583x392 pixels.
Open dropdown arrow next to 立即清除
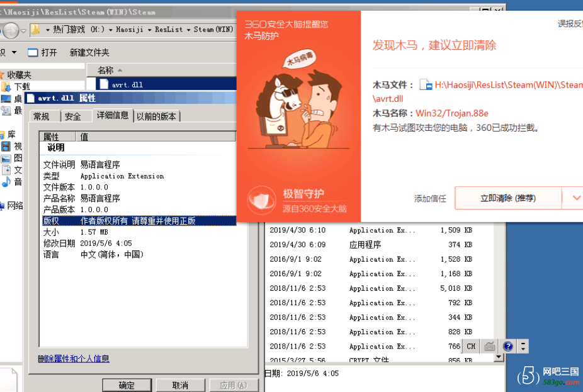576,198
